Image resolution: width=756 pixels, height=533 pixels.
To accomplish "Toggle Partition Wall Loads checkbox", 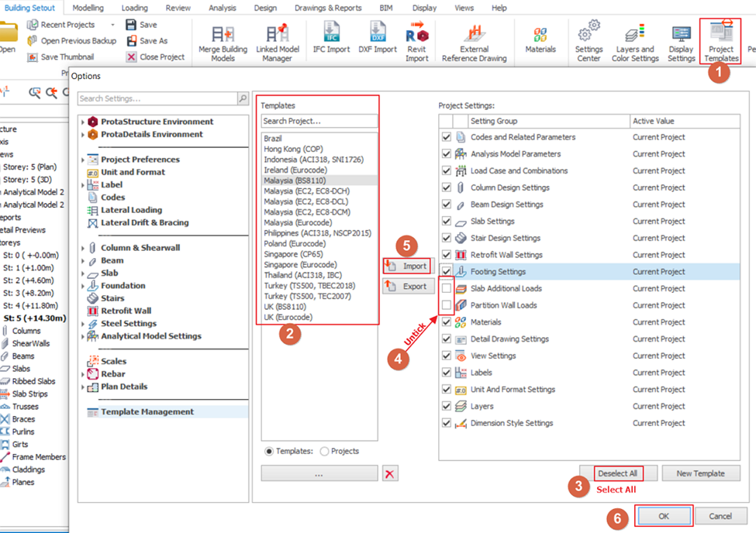I will [447, 305].
